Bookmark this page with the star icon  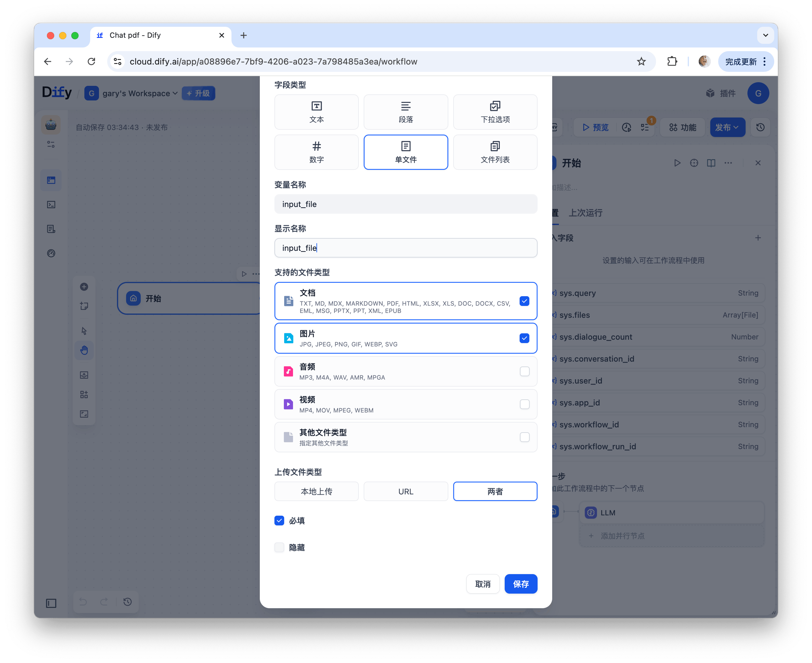tap(641, 61)
